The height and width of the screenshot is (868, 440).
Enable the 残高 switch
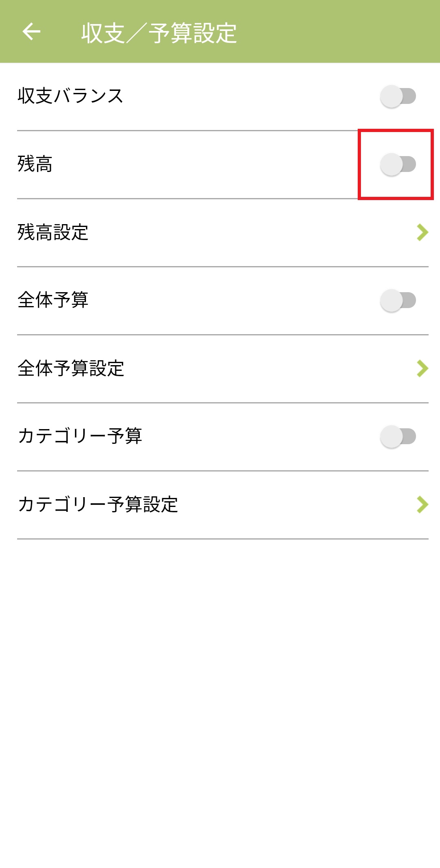[x=398, y=164]
